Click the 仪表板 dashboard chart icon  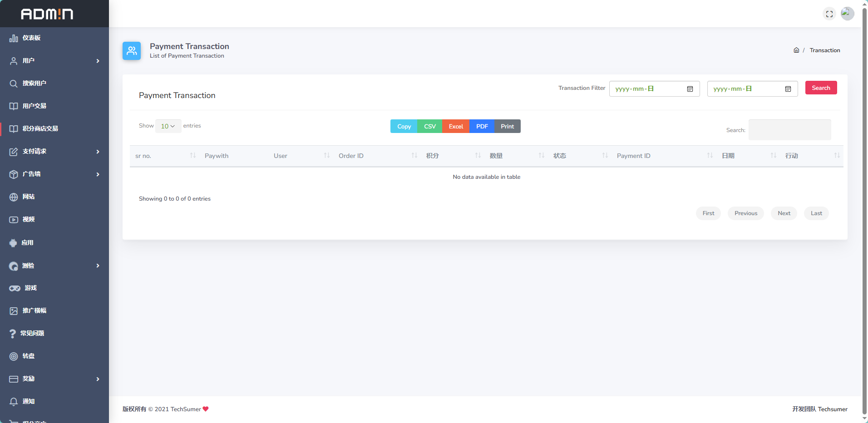(14, 38)
